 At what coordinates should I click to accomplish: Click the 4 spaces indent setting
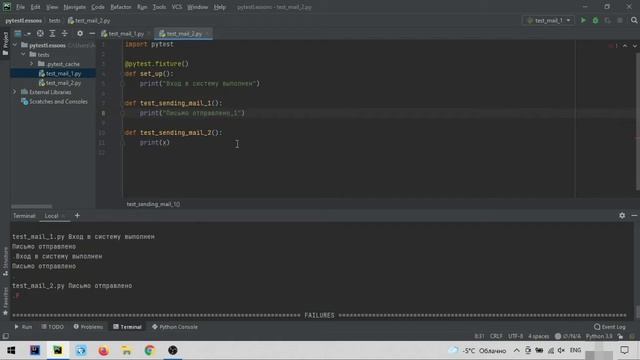click(538, 336)
